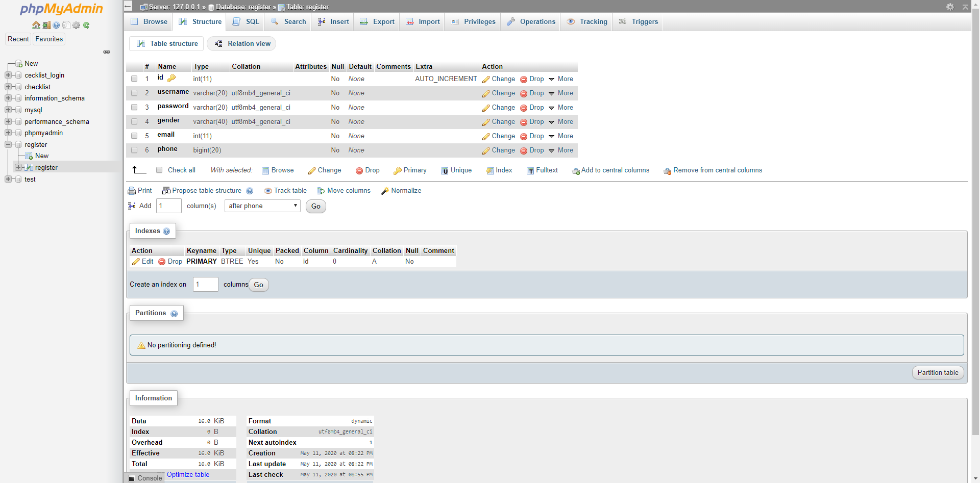Enable the Check all checkbox

159,170
